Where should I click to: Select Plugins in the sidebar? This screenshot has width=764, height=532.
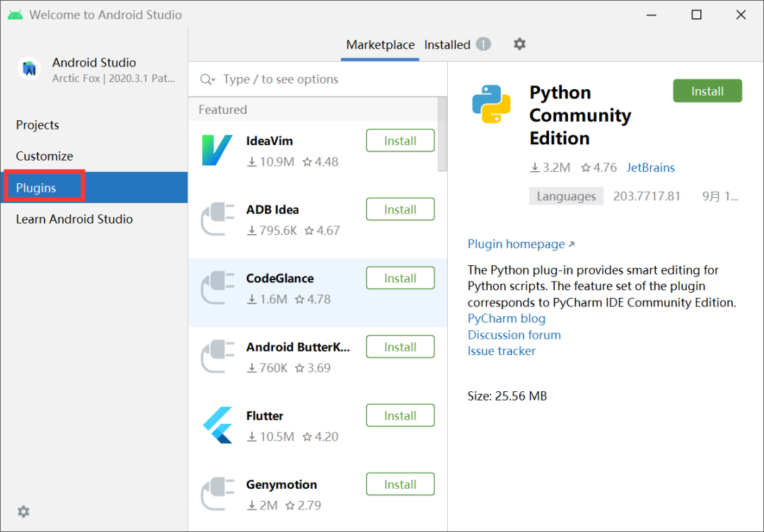94,187
